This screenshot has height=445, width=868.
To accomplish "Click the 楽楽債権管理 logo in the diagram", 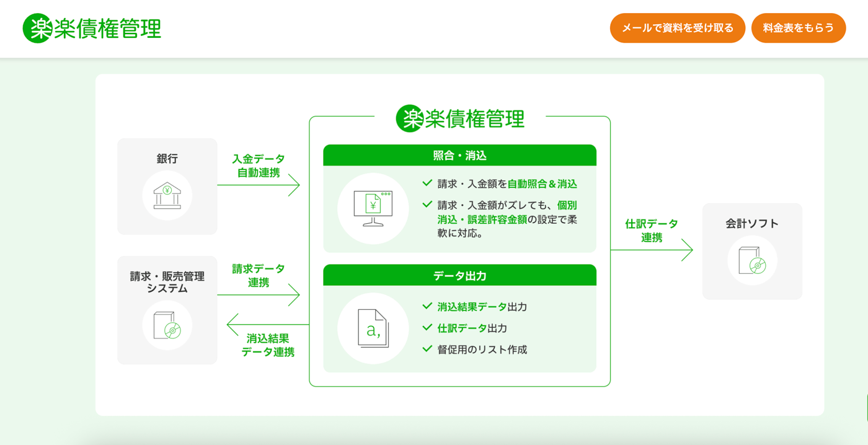I will 460,118.
